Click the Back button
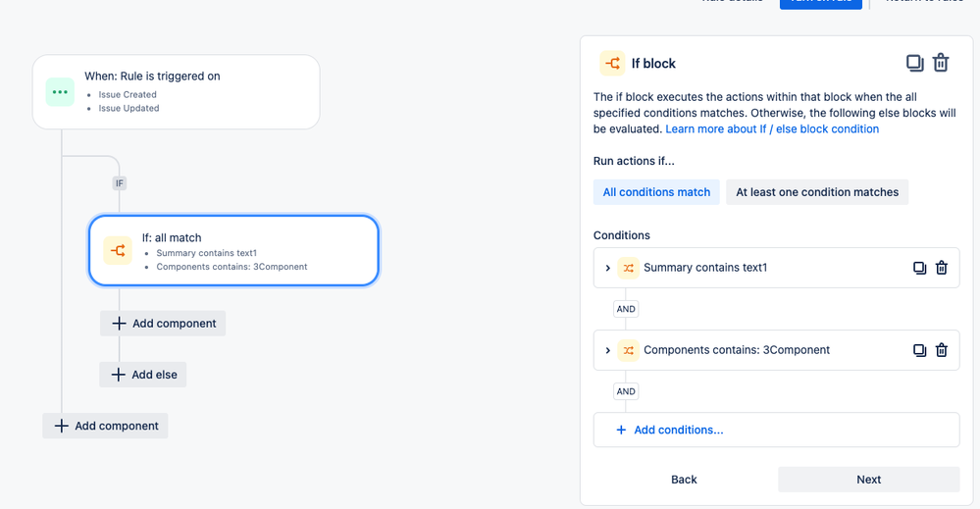Image resolution: width=980 pixels, height=509 pixels. (x=684, y=480)
